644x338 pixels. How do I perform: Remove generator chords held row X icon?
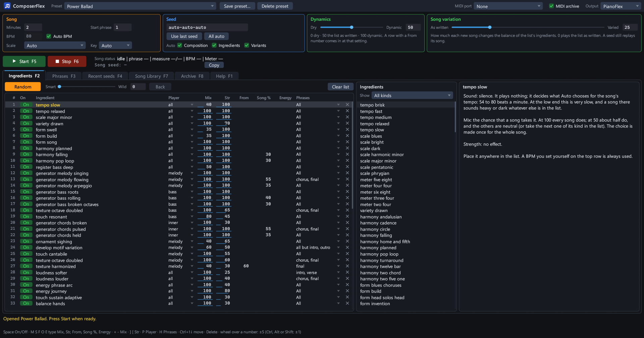pos(347,235)
